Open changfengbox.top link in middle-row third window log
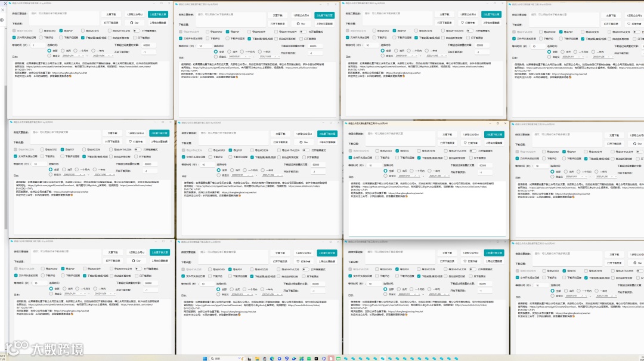 (405, 192)
